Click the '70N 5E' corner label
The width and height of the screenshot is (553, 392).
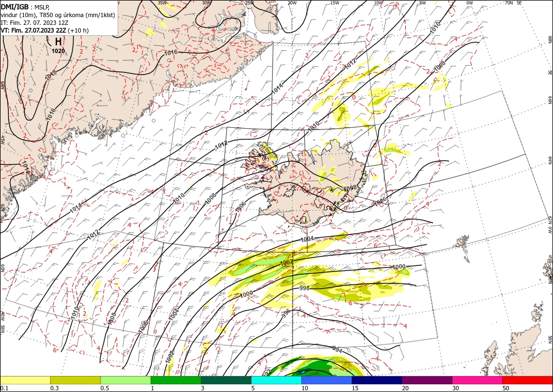point(513,2)
